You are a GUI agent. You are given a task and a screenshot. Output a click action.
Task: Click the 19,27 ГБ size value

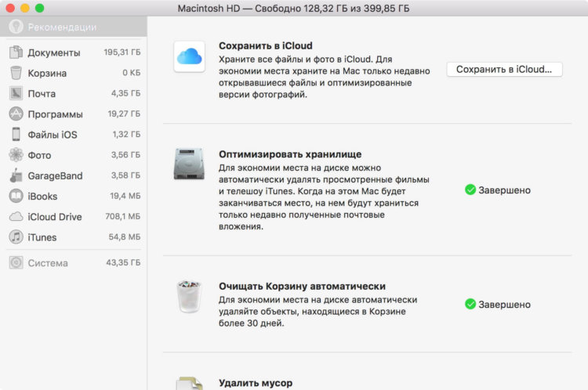pos(124,114)
